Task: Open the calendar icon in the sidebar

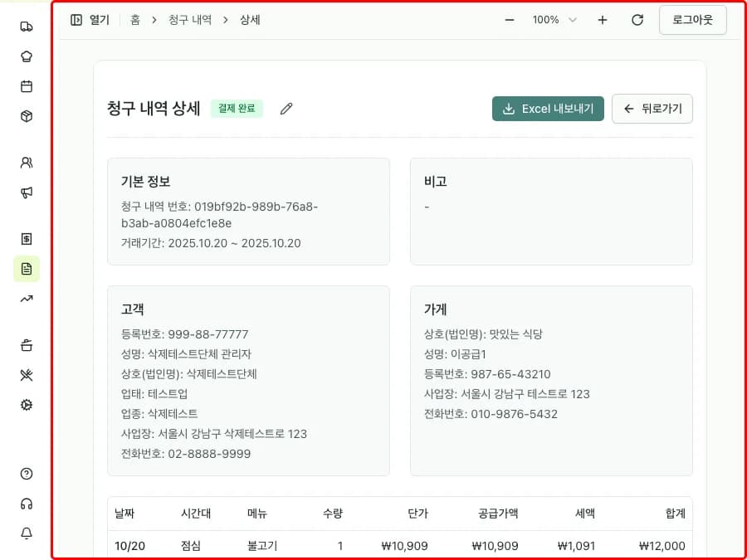Action: (x=26, y=85)
